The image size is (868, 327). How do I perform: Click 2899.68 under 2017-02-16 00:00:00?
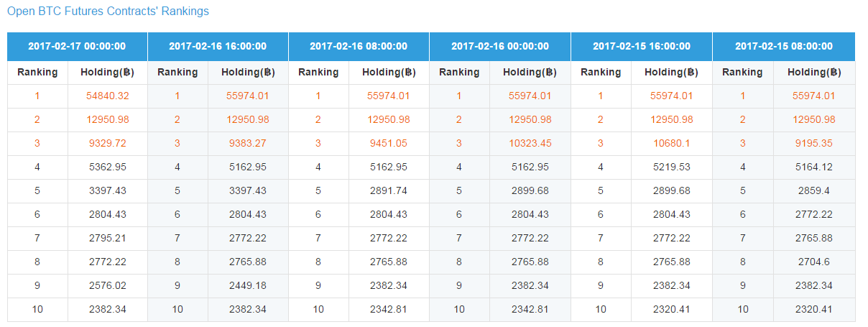tap(530, 191)
